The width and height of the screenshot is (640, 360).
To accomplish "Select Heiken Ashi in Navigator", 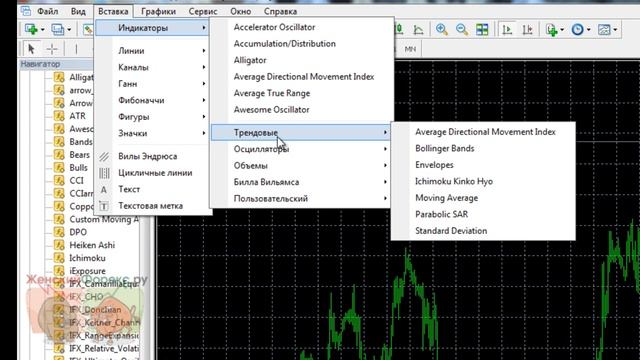I will click(92, 245).
